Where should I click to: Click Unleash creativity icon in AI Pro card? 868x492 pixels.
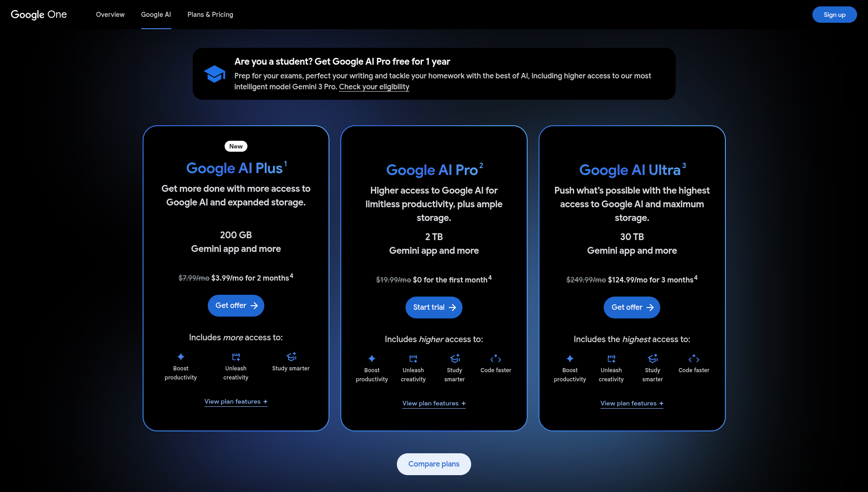(413, 359)
